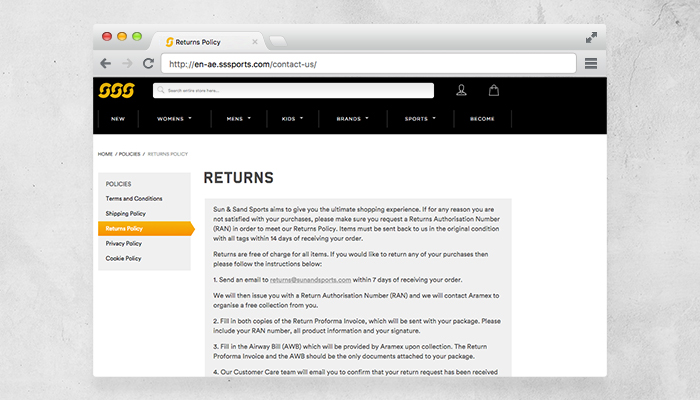The height and width of the screenshot is (400, 700).
Task: Reload the page with refresh icon
Action: tap(149, 63)
